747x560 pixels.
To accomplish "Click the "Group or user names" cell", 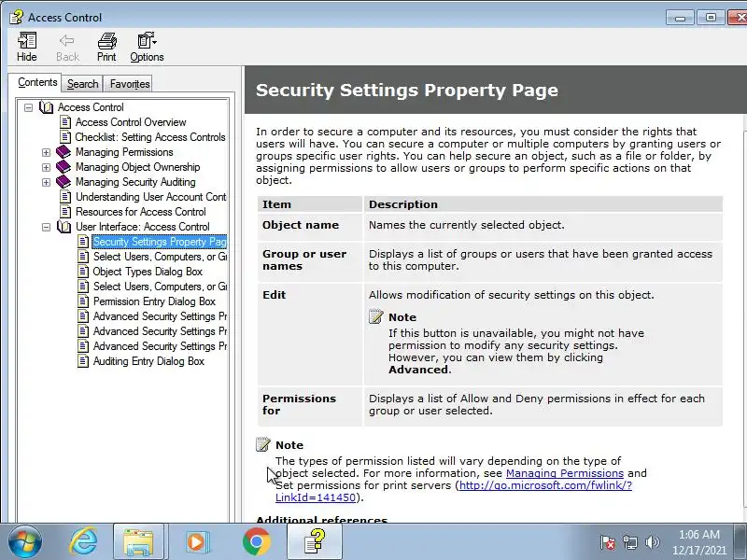I will pos(310,262).
